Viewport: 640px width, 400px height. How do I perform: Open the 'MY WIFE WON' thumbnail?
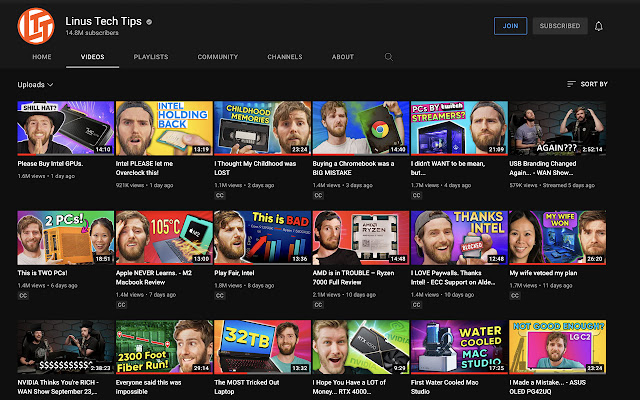pyautogui.click(x=558, y=238)
